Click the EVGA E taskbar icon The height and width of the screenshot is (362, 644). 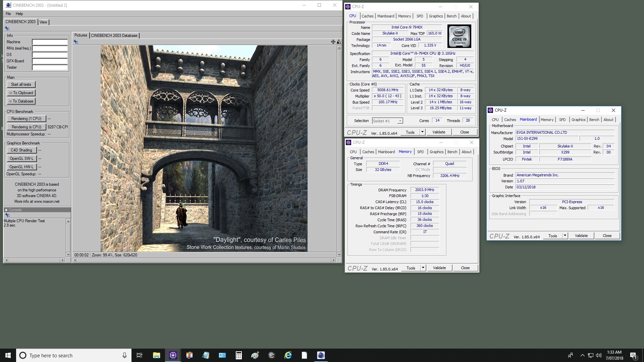(272, 355)
